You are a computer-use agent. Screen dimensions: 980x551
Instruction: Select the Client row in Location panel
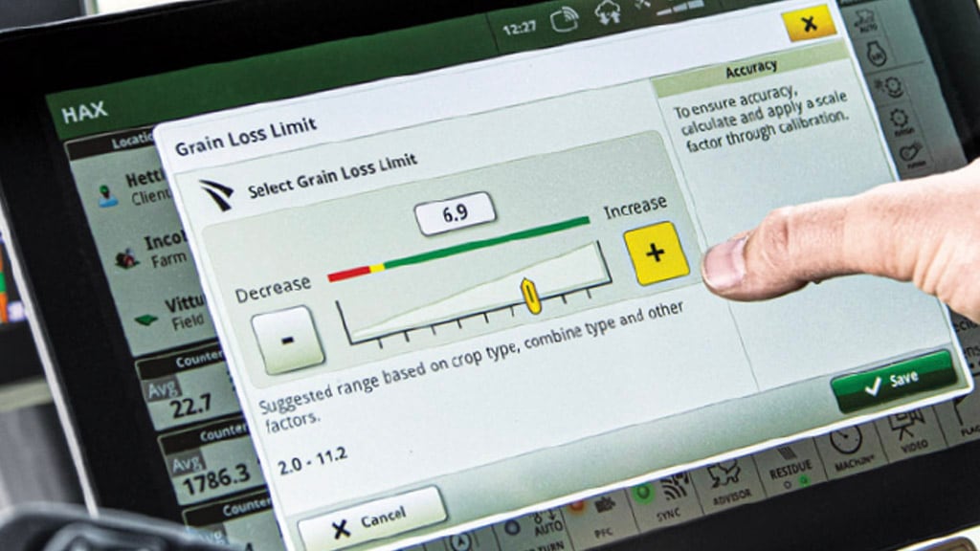coord(133,188)
